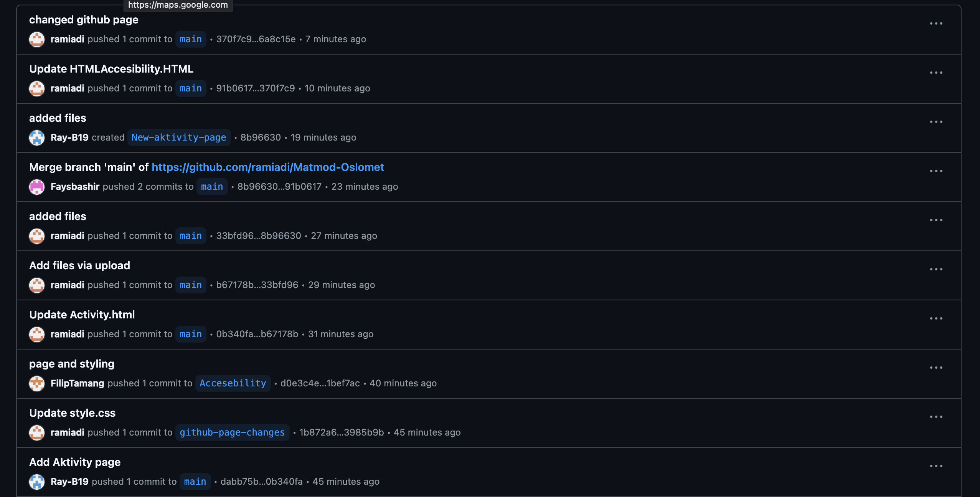The width and height of the screenshot is (980, 497).
Task: Click the 'Update HTMLAccesibility.HTML' commit title
Action: [111, 69]
